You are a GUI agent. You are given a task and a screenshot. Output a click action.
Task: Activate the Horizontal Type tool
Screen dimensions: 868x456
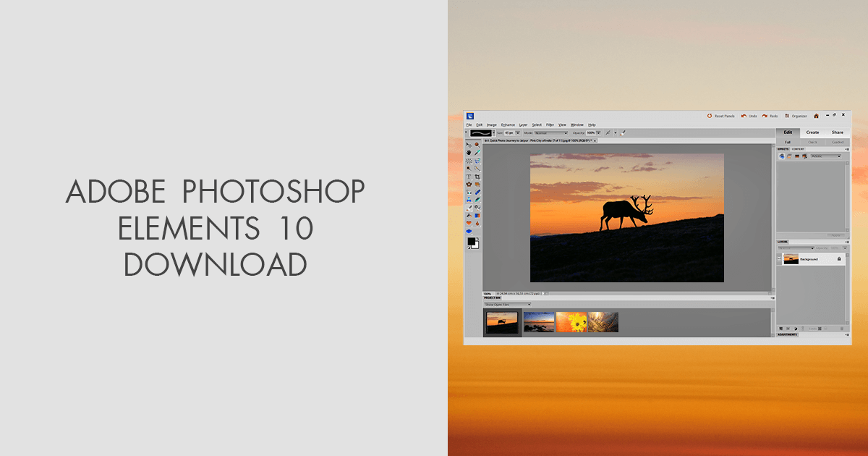pos(469,175)
